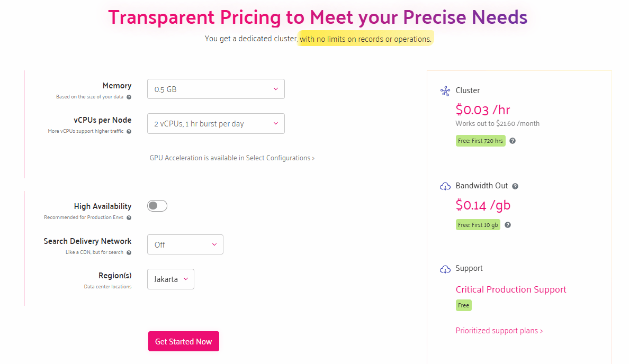The height and width of the screenshot is (364, 629).
Task: Expand the vCPUs per Node selector
Action: coord(215,123)
